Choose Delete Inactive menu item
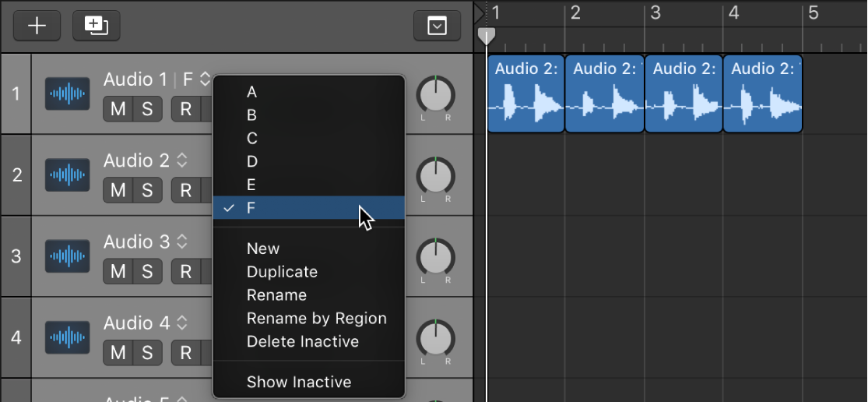 [x=309, y=342]
